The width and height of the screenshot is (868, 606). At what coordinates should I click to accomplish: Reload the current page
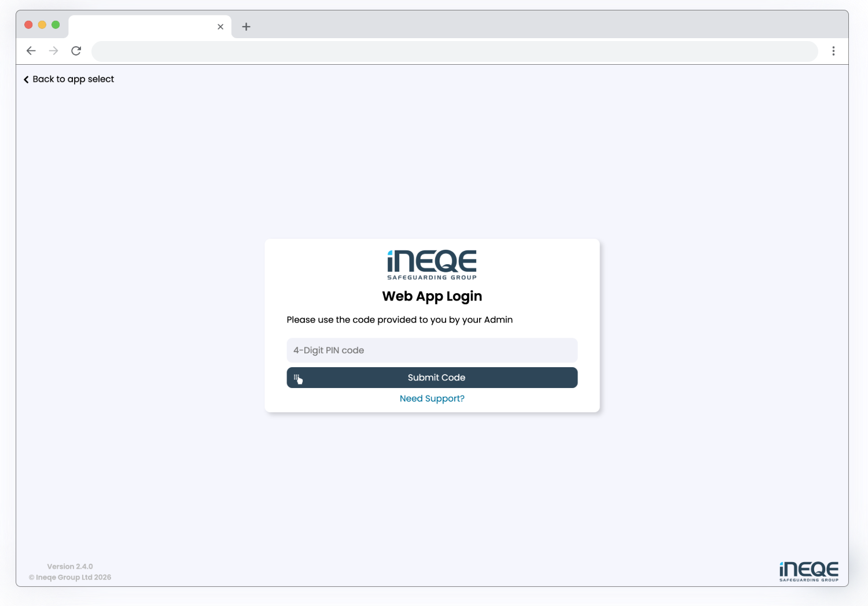pos(76,51)
